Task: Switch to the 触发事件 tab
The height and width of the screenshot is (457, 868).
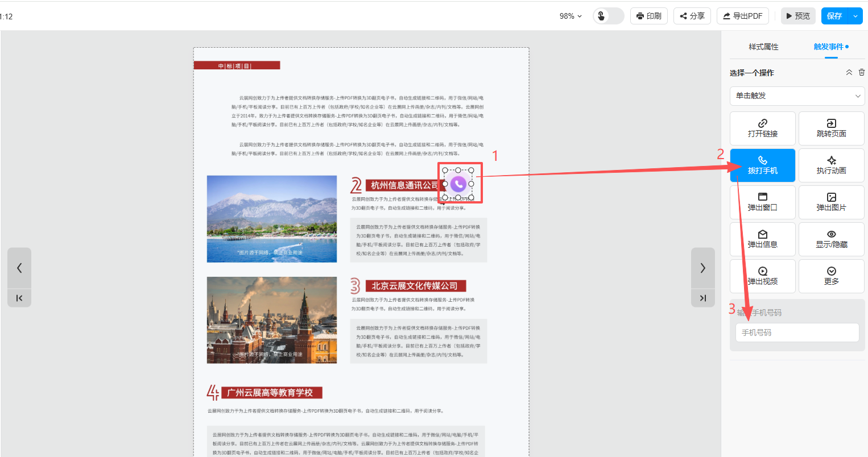Action: 828,47
